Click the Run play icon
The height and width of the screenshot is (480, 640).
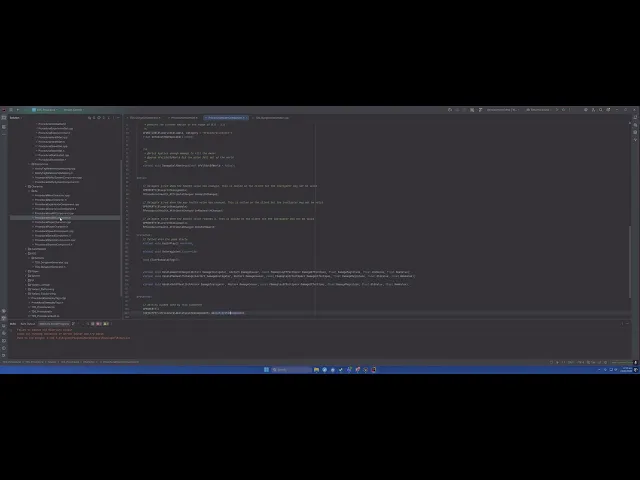(557, 110)
